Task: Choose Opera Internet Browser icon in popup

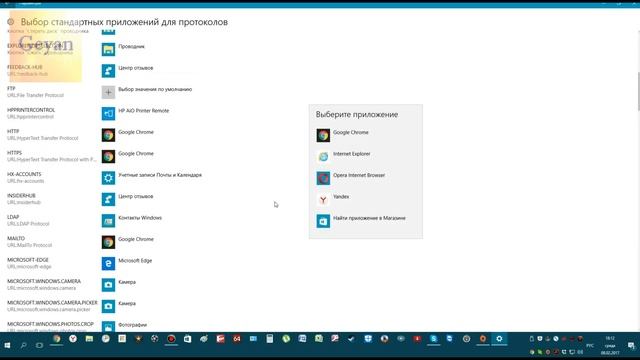Action: 323,178
